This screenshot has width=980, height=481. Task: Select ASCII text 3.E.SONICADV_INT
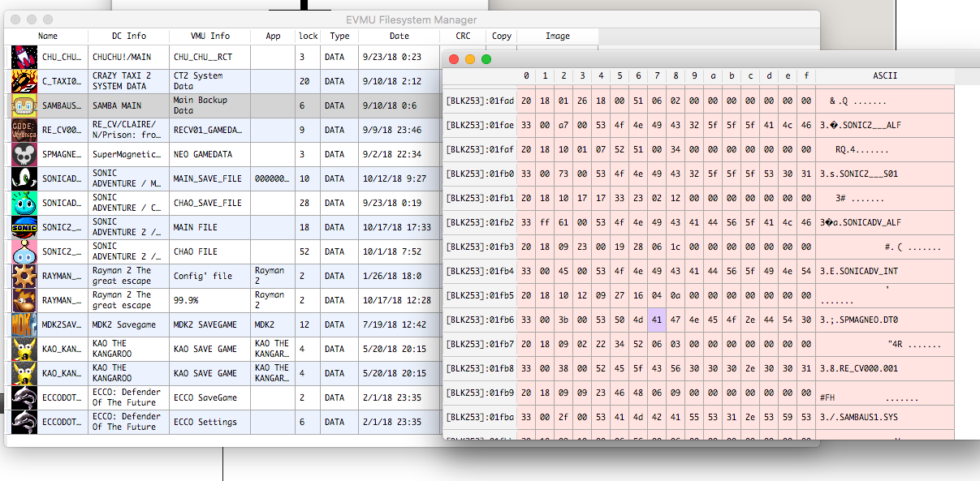pyautogui.click(x=859, y=271)
